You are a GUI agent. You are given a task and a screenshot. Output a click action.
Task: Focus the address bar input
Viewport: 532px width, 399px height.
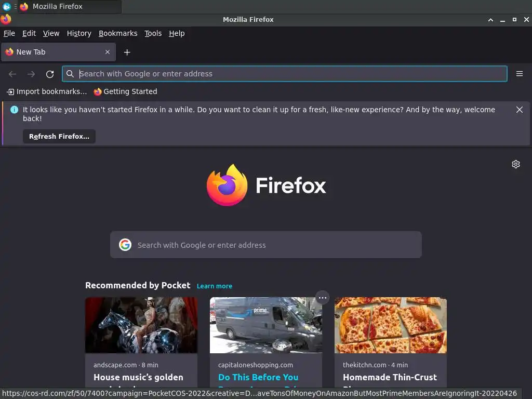coord(284,74)
